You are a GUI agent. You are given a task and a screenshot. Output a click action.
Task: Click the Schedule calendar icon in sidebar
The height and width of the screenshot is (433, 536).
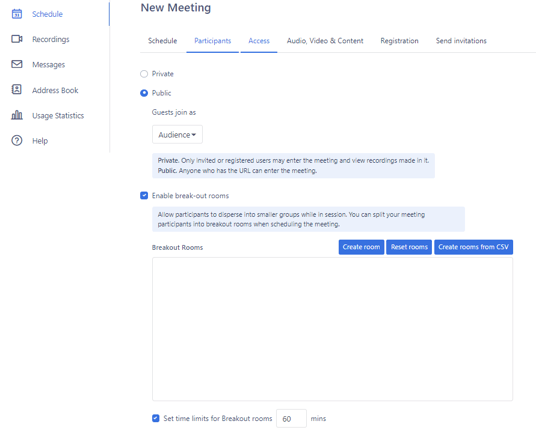coord(17,14)
